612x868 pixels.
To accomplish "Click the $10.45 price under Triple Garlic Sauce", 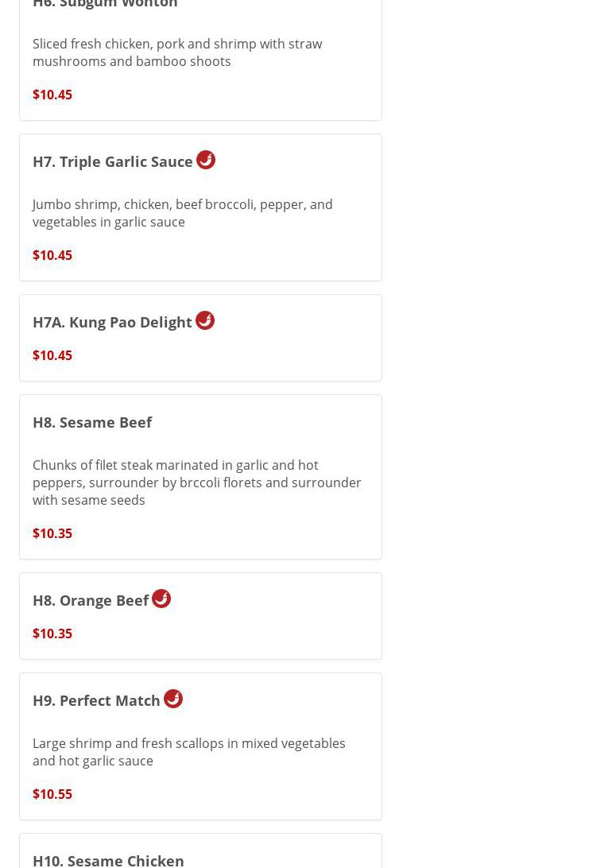I will [52, 255].
